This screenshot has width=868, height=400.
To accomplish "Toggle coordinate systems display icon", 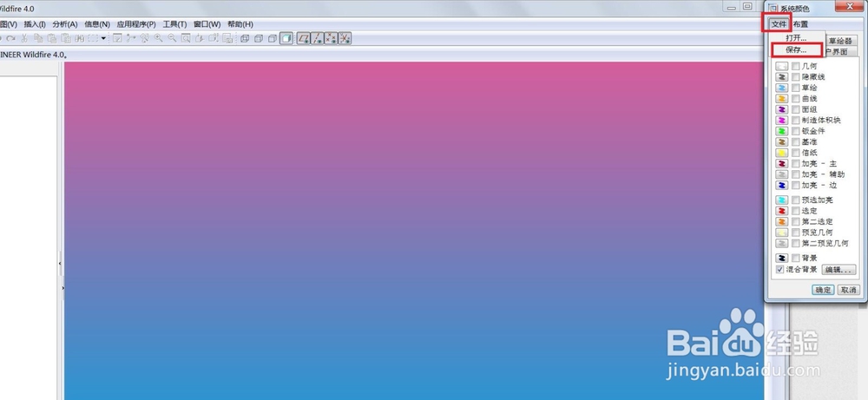I will (x=345, y=38).
